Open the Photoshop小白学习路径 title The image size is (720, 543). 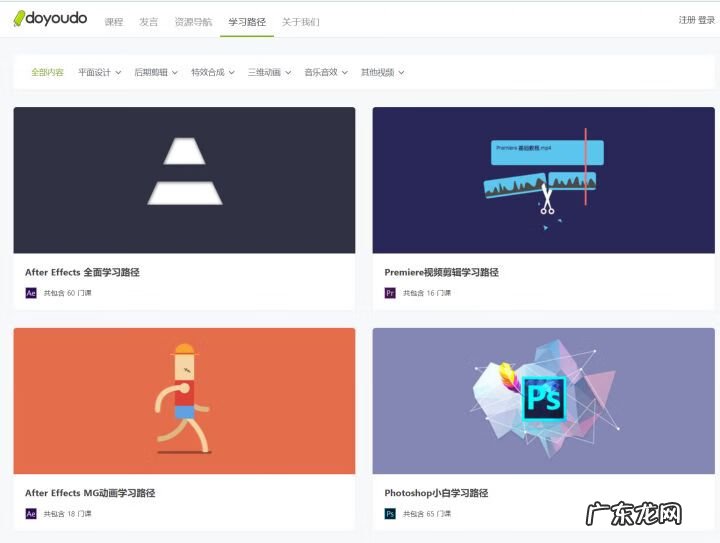point(436,493)
